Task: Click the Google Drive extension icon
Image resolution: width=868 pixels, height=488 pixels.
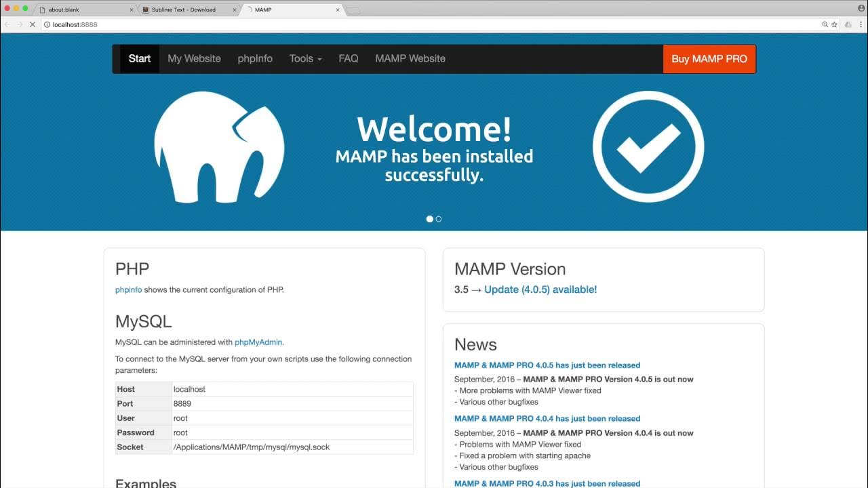Action: click(x=848, y=24)
